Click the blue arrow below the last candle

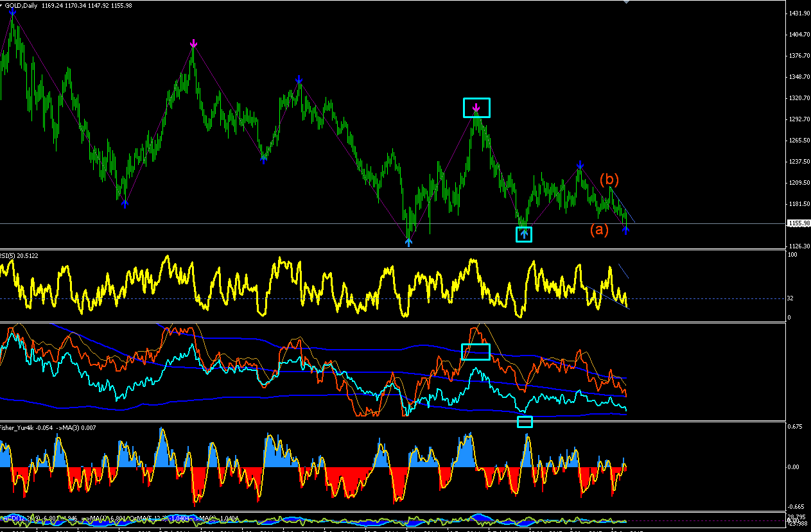pos(626,230)
